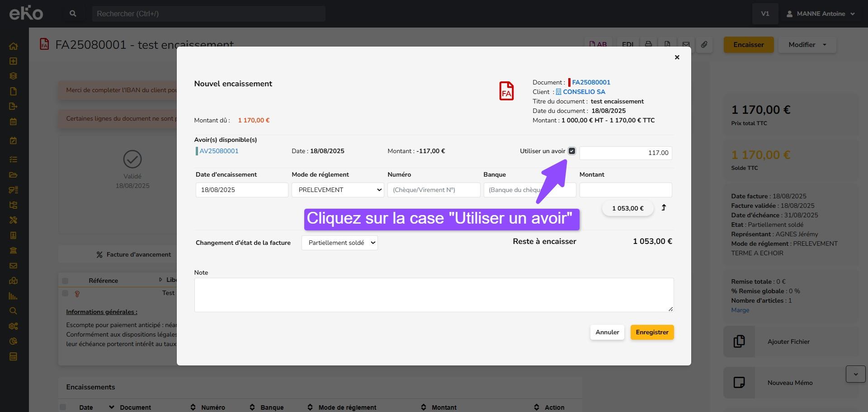Click the envelope email icon in toolbar
Image resolution: width=868 pixels, height=412 pixels.
[686, 44]
